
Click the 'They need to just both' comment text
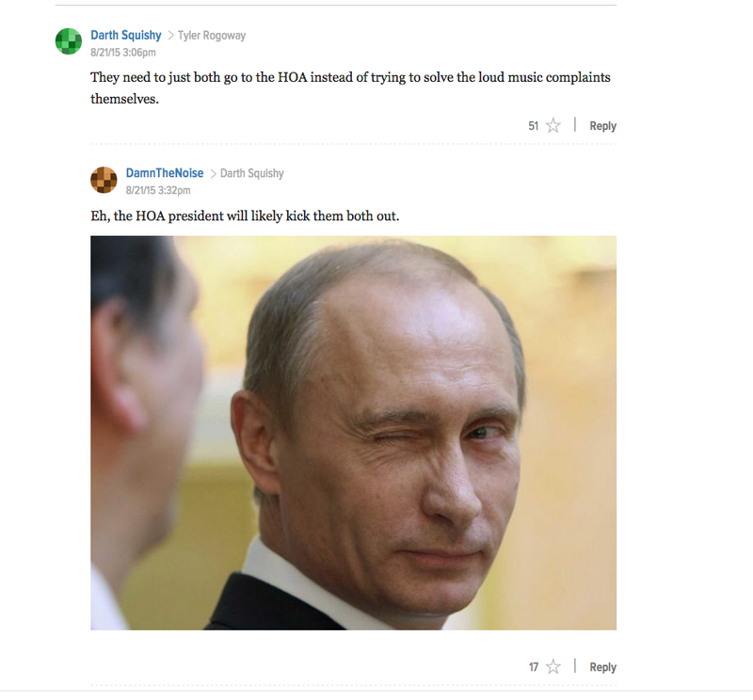tap(350, 87)
